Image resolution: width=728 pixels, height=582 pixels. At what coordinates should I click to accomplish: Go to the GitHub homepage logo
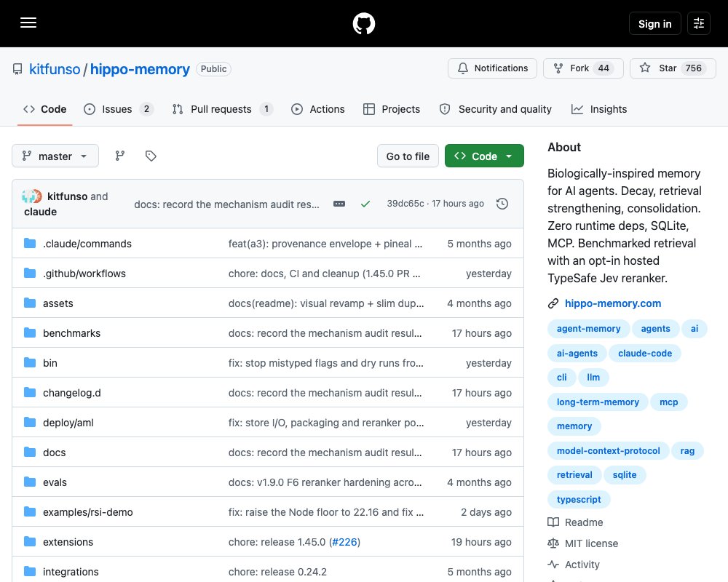coord(363,24)
